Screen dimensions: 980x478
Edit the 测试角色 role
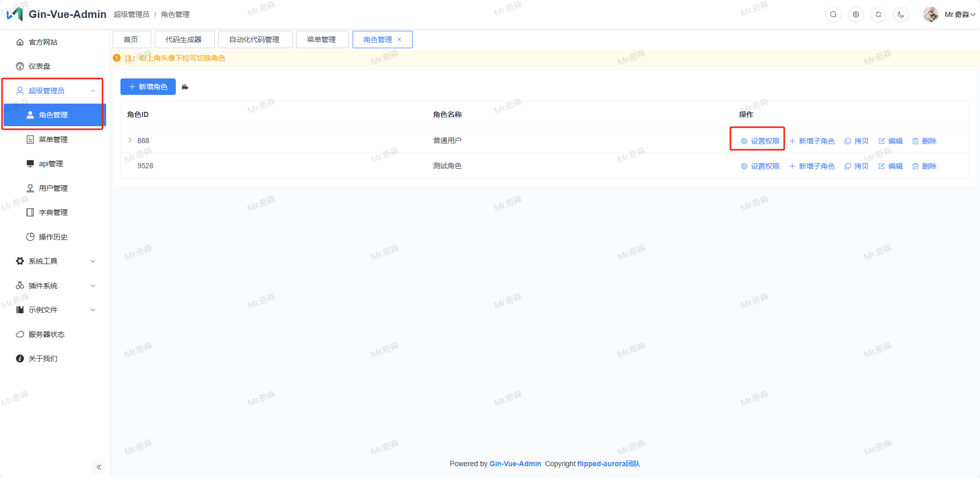890,166
